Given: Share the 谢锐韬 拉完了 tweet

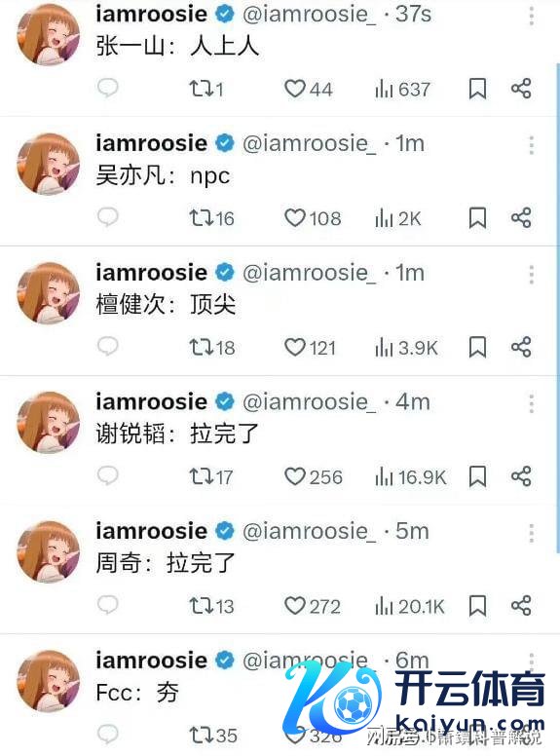Looking at the screenshot, I should pyautogui.click(x=521, y=476).
